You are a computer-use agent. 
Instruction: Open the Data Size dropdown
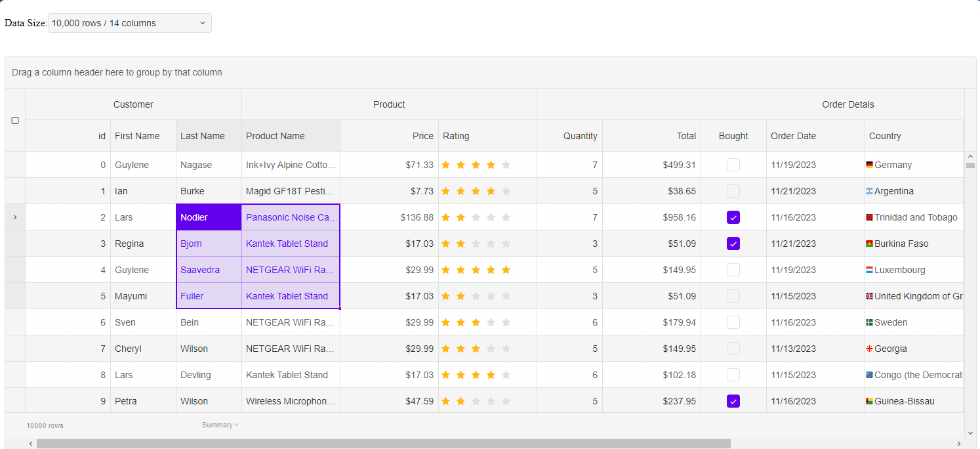coord(130,23)
